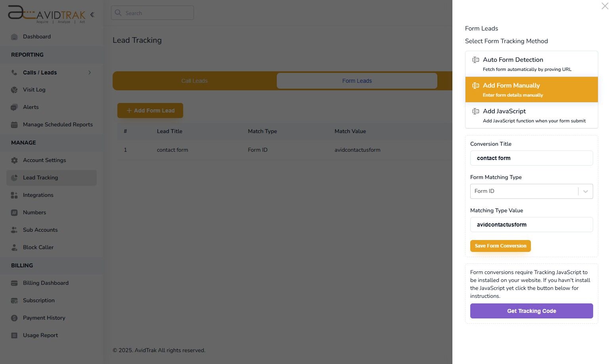Image resolution: width=611 pixels, height=364 pixels.
Task: Click the Payment History dollar icon
Action: point(14,318)
